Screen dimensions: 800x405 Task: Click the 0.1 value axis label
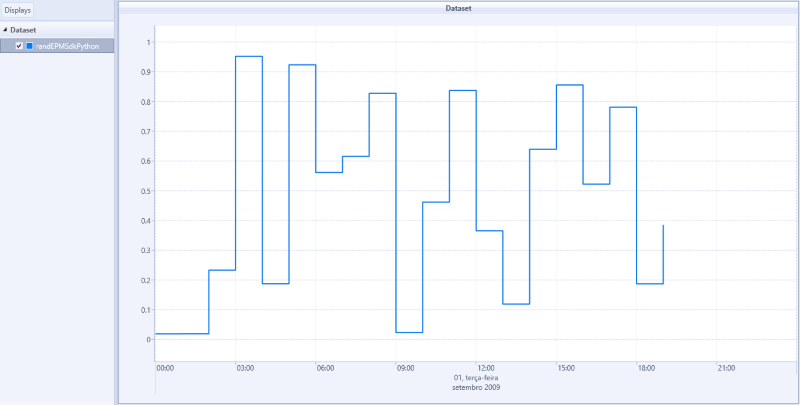(146, 310)
